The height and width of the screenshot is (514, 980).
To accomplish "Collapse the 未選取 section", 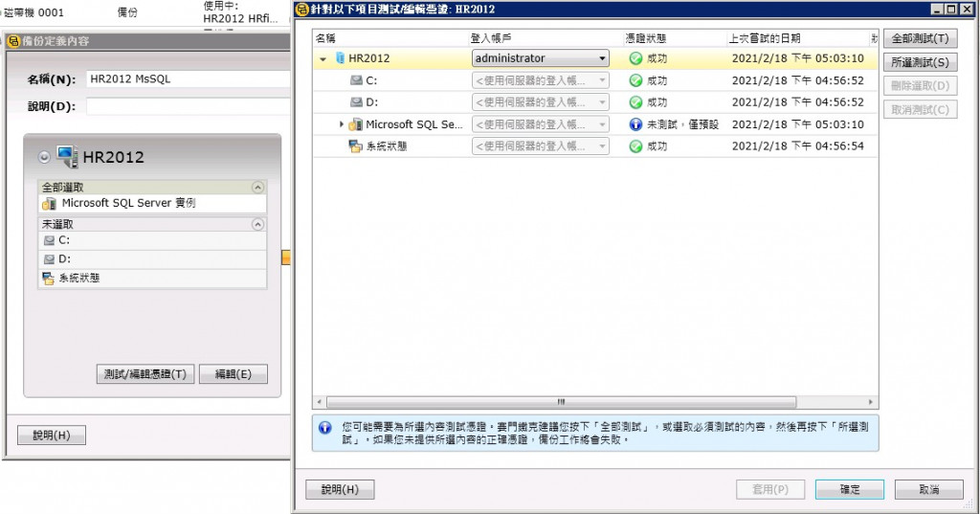I will pyautogui.click(x=257, y=224).
